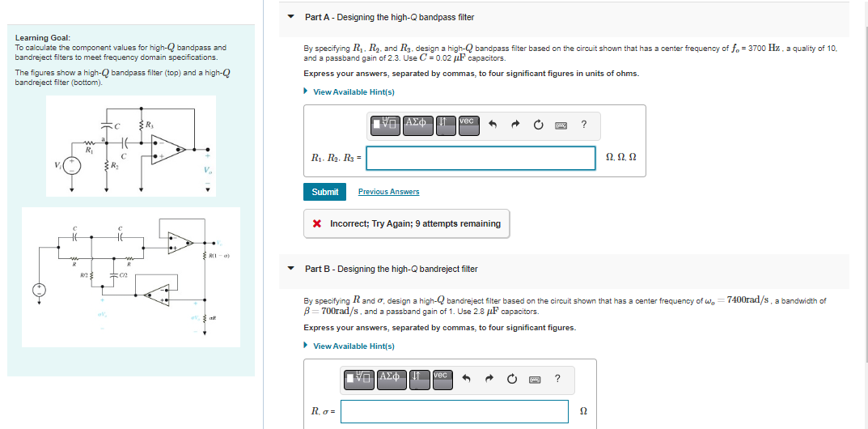Screen dimensions: 868x429
Task: Click the Ω, Ω, Ω units label
Action: coord(621,158)
